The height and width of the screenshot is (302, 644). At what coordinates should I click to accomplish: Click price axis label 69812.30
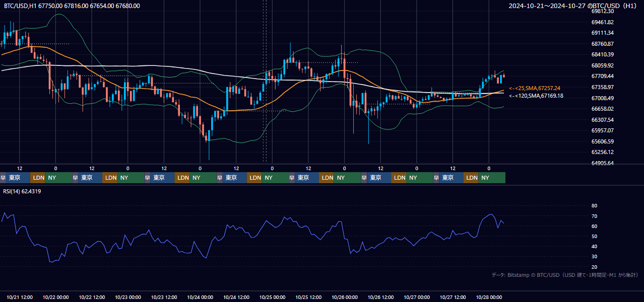(602, 11)
